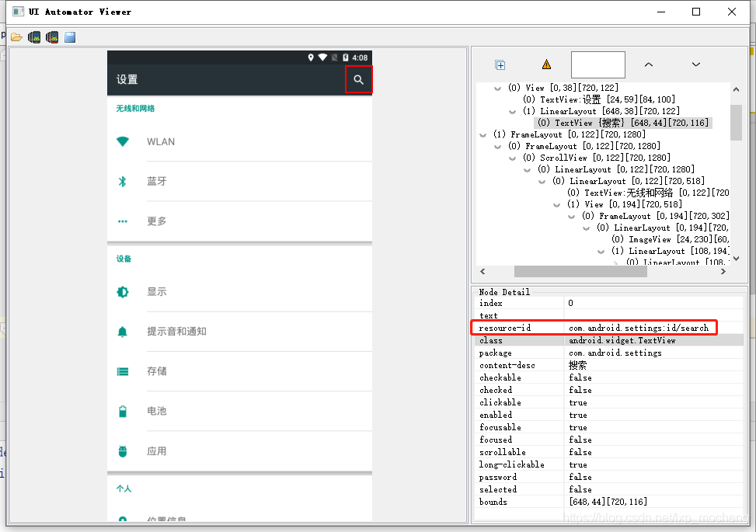756x532 pixels.
Task: Select the clickable row in Node Detail
Action: [x=609, y=402]
